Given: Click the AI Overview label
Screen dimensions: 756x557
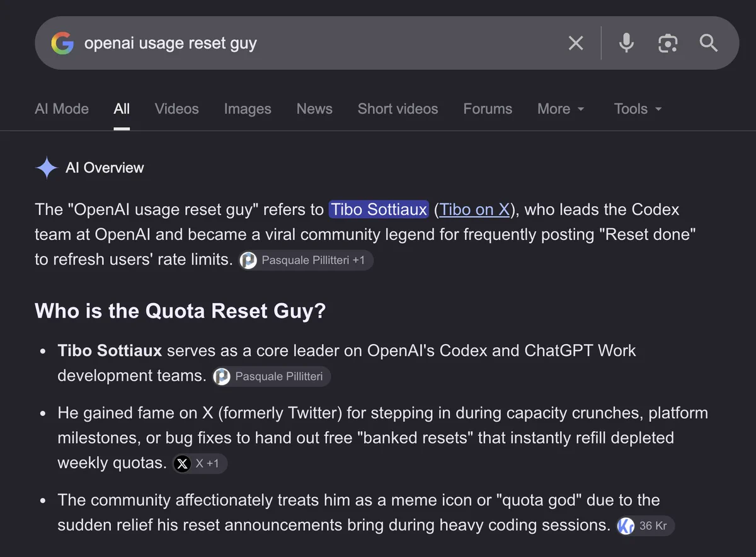Looking at the screenshot, I should (105, 168).
